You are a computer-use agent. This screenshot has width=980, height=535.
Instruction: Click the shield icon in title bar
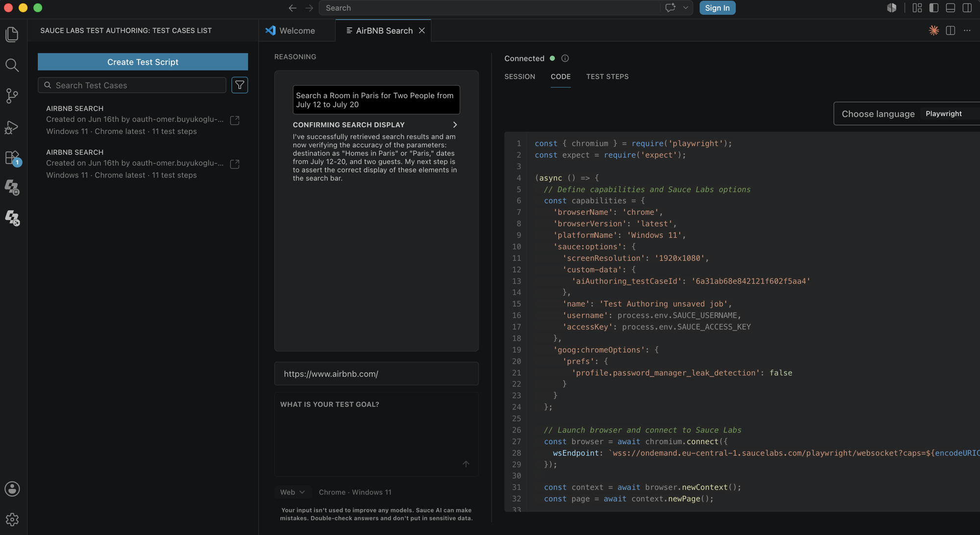coord(892,8)
